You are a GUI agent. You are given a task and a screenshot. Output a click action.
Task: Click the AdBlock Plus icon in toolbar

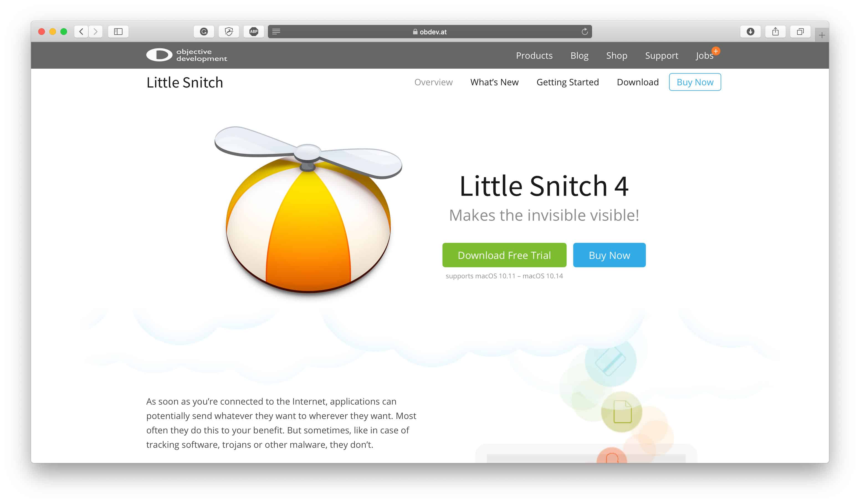tap(253, 31)
